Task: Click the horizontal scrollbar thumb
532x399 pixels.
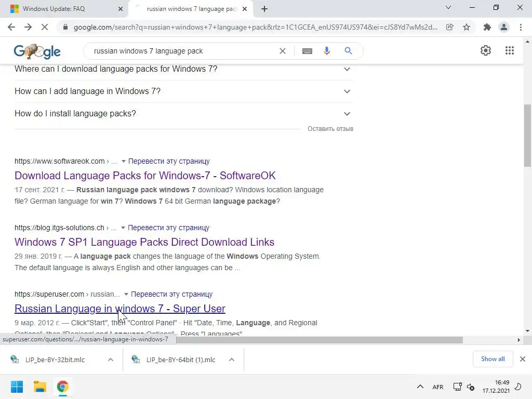Action: (320, 340)
